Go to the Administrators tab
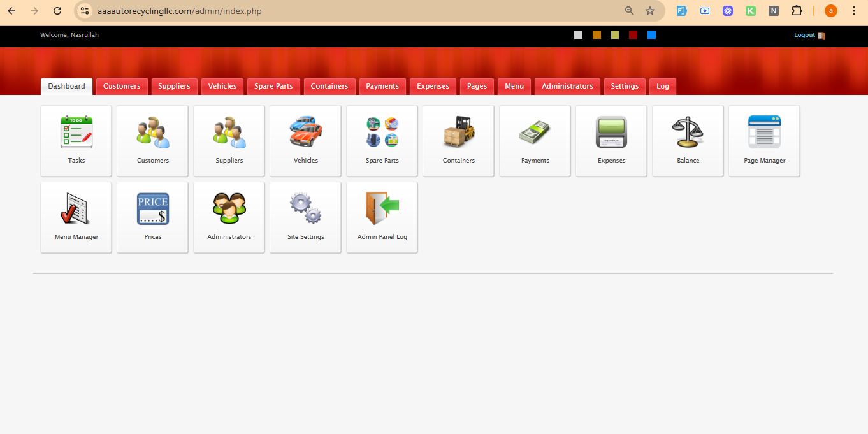868x434 pixels. [x=567, y=86]
